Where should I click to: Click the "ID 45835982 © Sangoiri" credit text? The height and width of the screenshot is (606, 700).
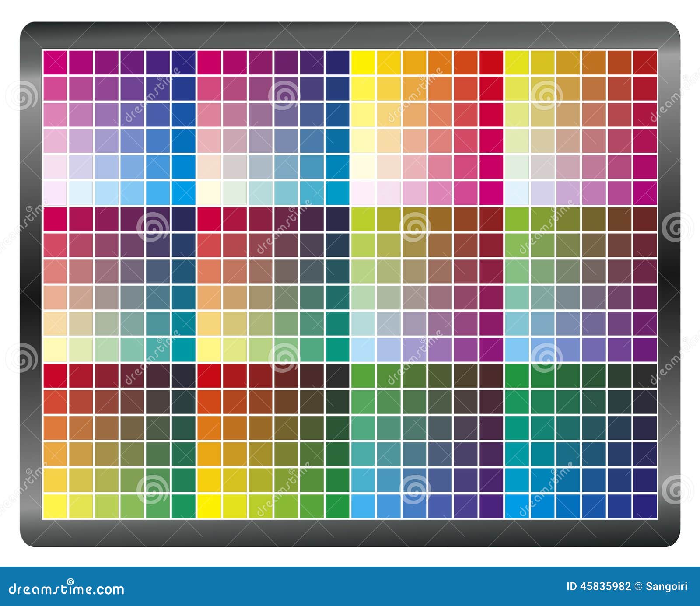[627, 586]
